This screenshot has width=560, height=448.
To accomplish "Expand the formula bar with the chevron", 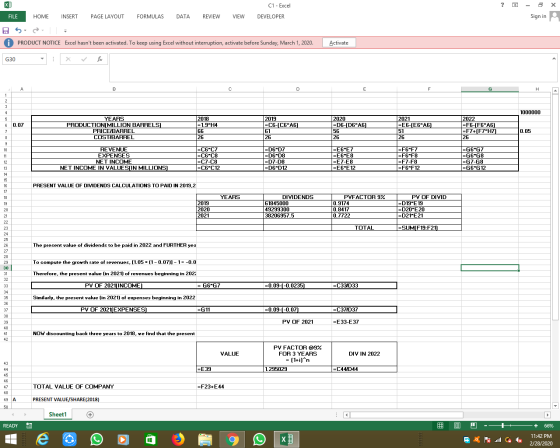I will point(554,59).
